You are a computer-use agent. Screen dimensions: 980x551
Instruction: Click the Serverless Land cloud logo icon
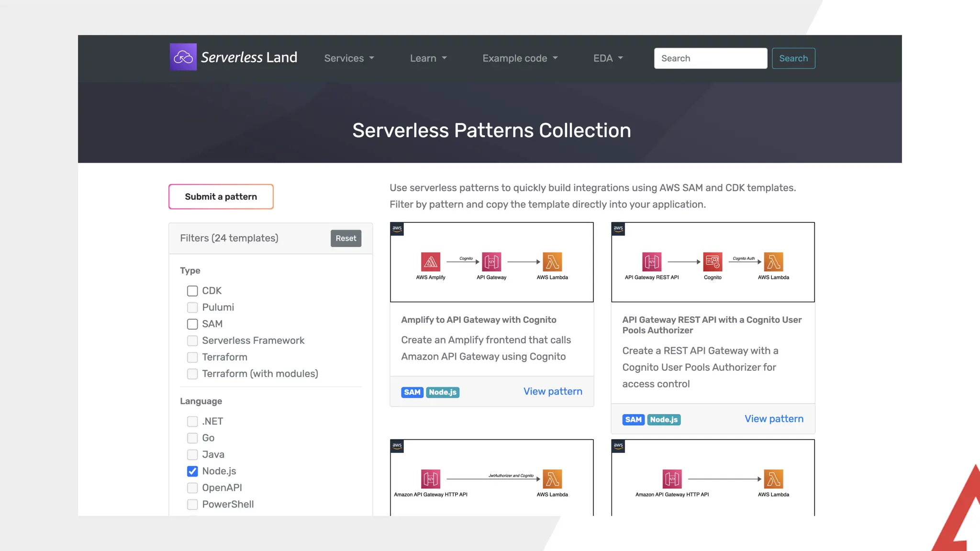pos(183,57)
